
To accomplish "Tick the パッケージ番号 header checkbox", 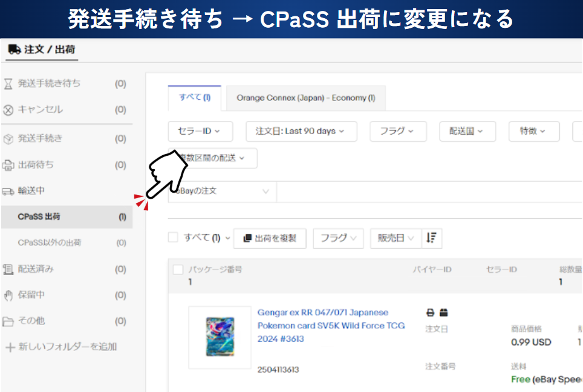I will [178, 270].
